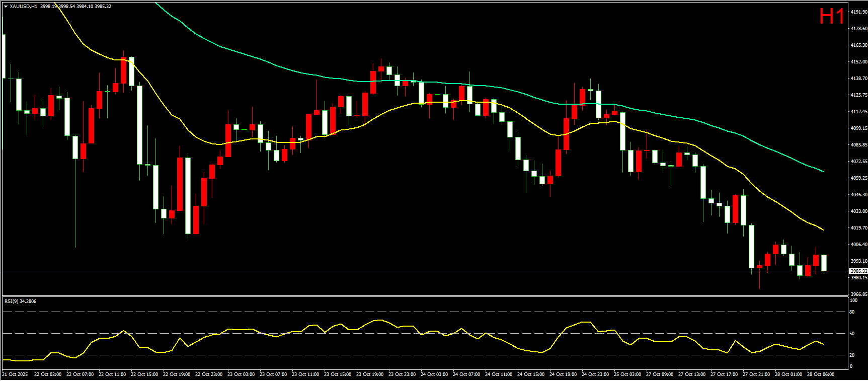The height and width of the screenshot is (381, 868).
Task: Select the 24 Oct 19:00 time label
Action: [x=563, y=374]
